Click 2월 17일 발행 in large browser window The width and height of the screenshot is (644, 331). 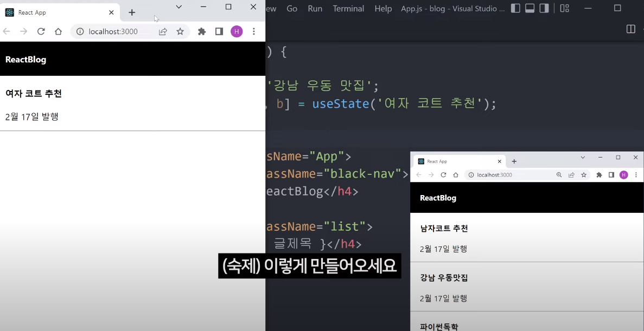point(31,117)
